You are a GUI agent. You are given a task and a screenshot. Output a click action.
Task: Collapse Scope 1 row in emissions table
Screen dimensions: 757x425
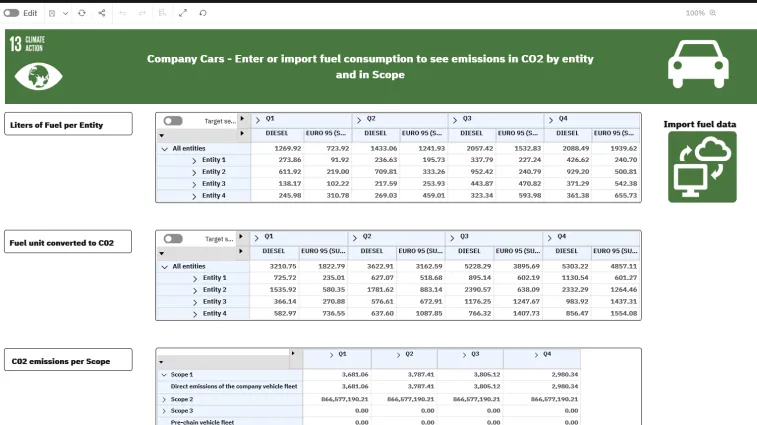point(164,375)
